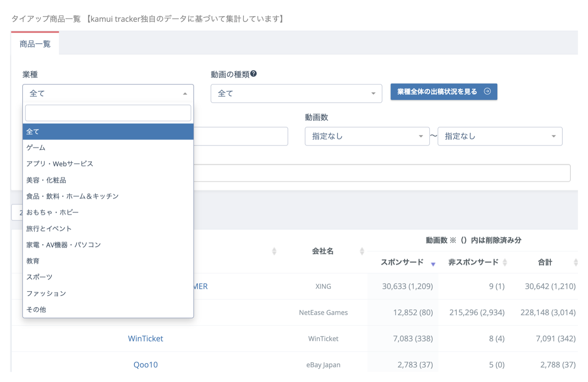Image resolution: width=588 pixels, height=382 pixels.
Task: Sort by スポンサード column arrow
Action: pyautogui.click(x=433, y=264)
